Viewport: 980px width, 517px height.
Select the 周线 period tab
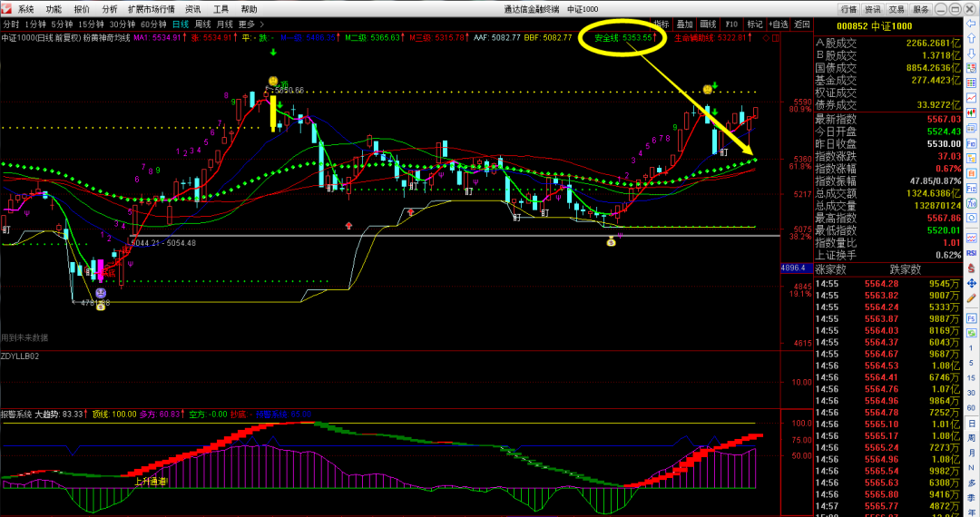click(202, 24)
